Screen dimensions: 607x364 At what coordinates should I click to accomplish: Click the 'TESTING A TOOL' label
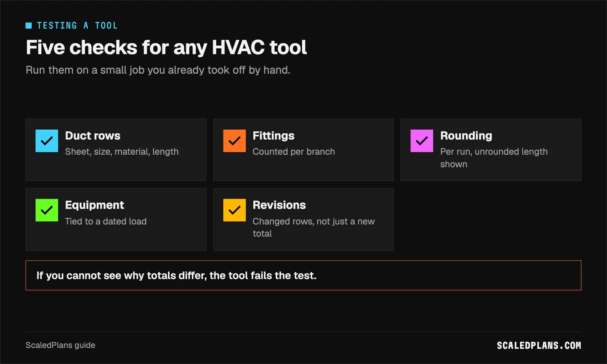77,25
